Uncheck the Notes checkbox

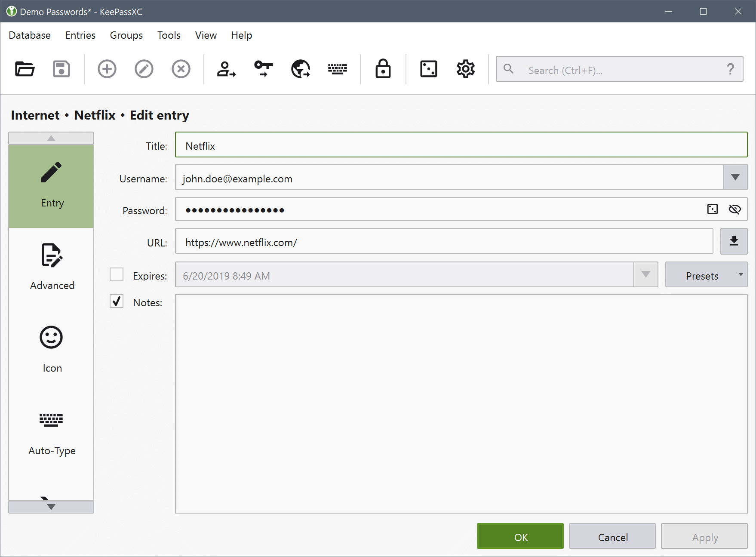pos(116,302)
